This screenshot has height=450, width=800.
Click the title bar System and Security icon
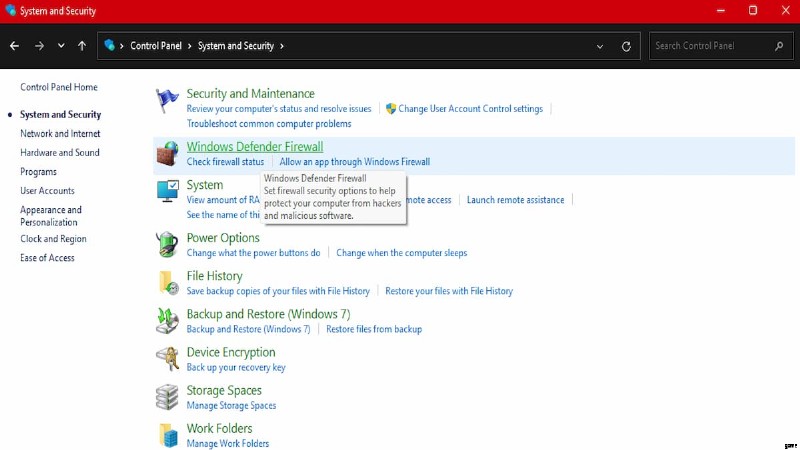[10, 10]
